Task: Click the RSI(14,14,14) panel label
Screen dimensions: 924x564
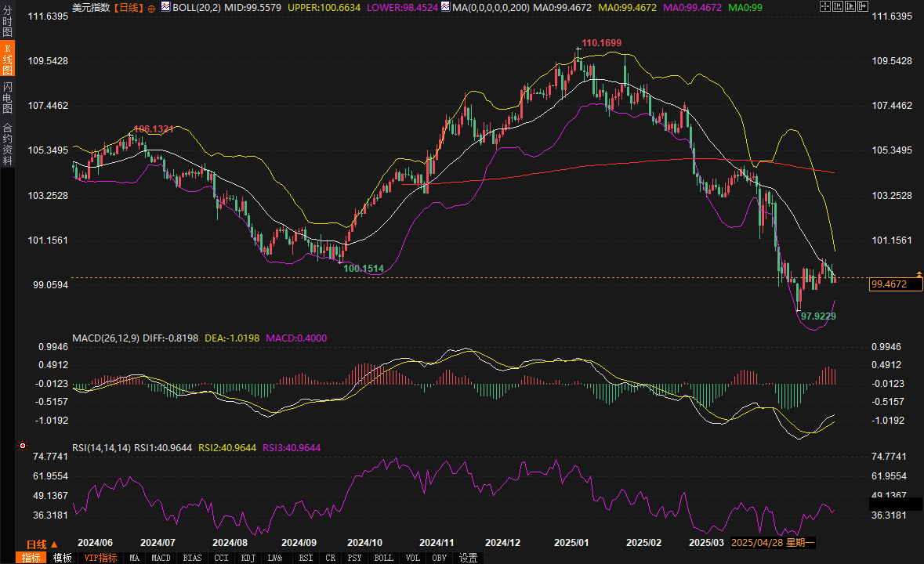Action: coord(101,448)
